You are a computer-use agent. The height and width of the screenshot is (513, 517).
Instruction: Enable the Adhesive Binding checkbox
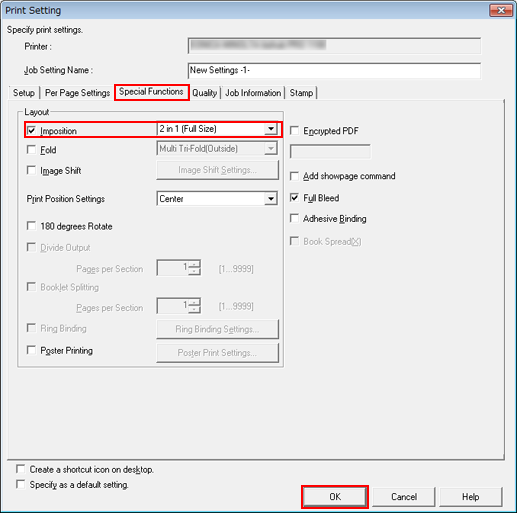pyautogui.click(x=294, y=218)
